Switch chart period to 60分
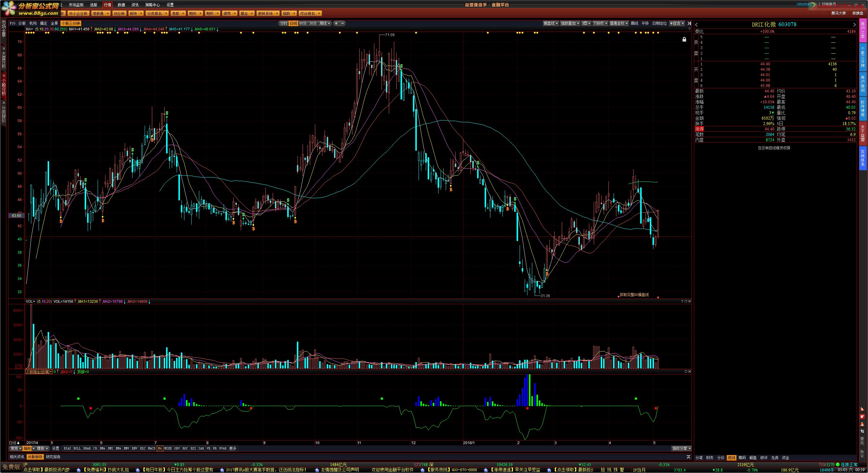The image size is (868, 473). point(303,23)
